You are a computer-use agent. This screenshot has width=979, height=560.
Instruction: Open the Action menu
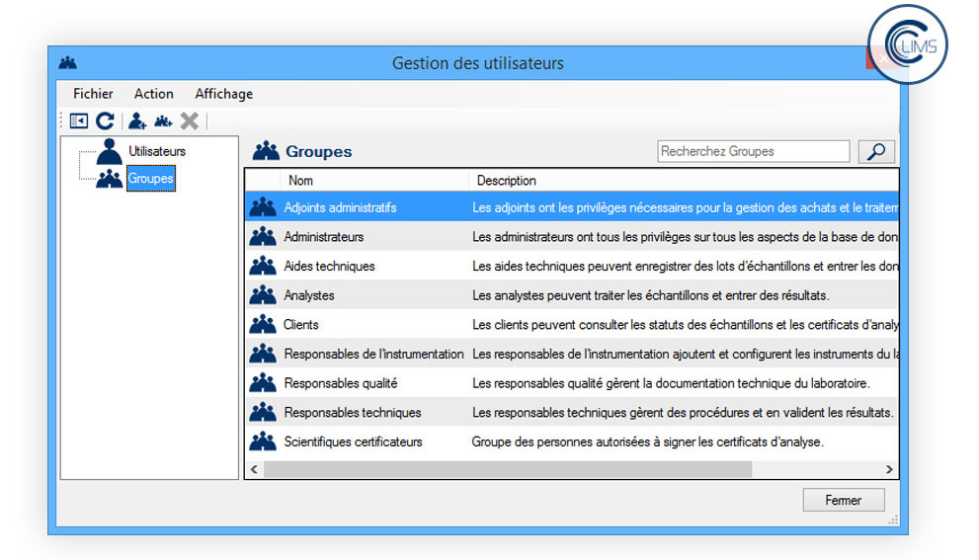pyautogui.click(x=153, y=94)
